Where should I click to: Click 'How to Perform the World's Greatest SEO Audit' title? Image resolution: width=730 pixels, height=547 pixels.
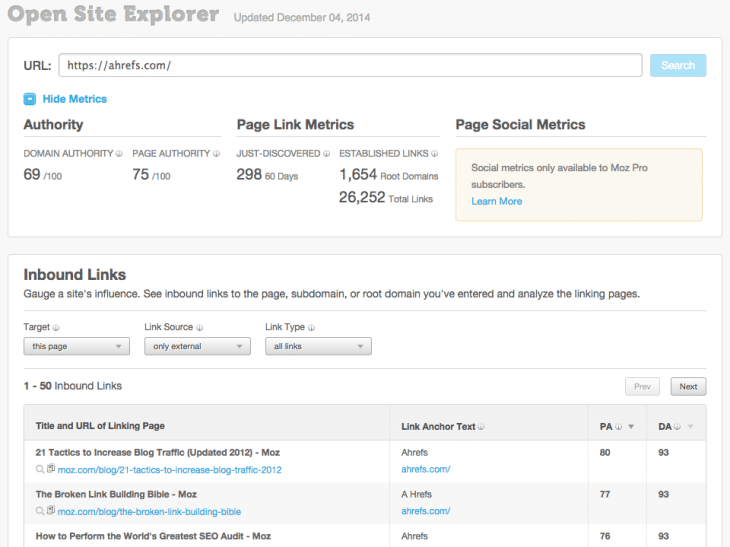point(153,536)
